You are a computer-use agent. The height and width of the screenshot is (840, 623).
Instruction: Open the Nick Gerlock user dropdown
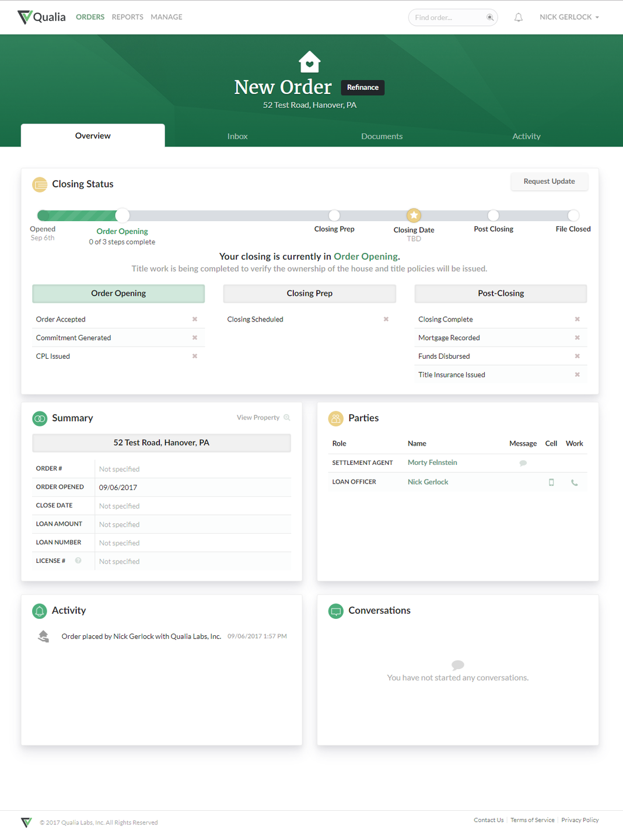point(569,17)
